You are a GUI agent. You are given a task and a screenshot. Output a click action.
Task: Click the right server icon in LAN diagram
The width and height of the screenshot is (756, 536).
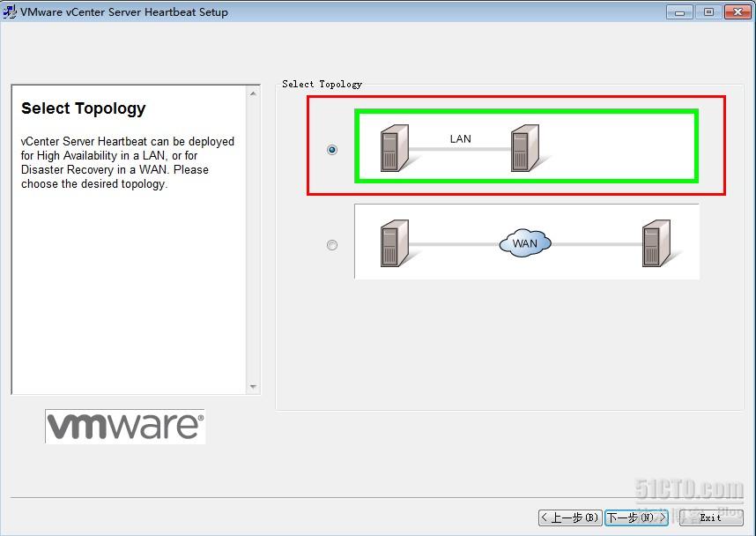pyautogui.click(x=525, y=148)
